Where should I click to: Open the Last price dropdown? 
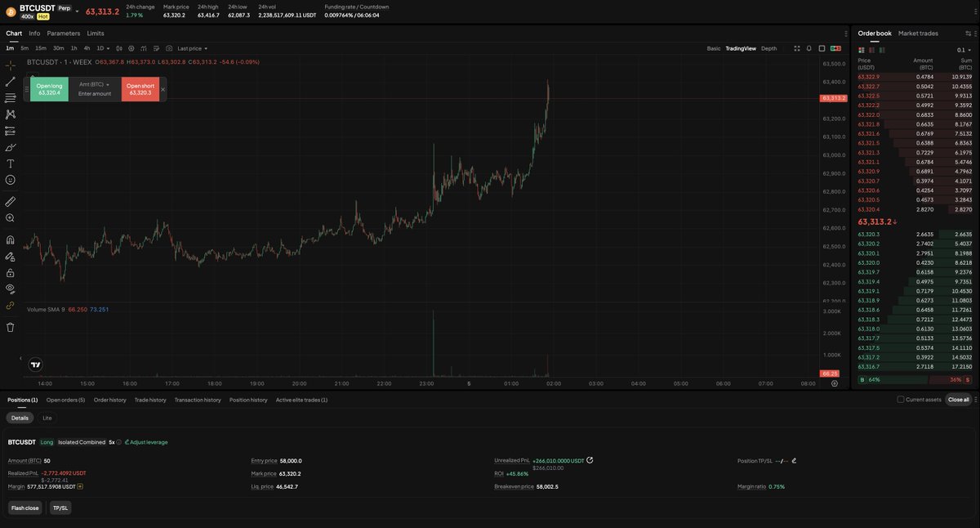tap(192, 48)
